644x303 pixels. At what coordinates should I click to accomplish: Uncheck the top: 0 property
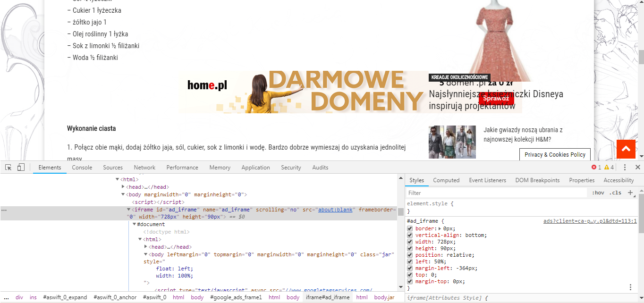(x=410, y=275)
